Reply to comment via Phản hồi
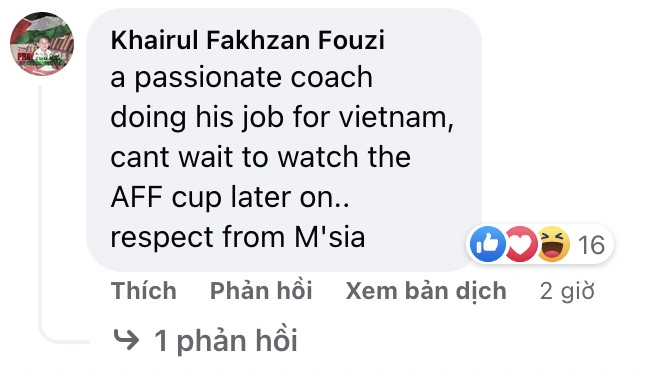This screenshot has height=372, width=648. (x=261, y=291)
